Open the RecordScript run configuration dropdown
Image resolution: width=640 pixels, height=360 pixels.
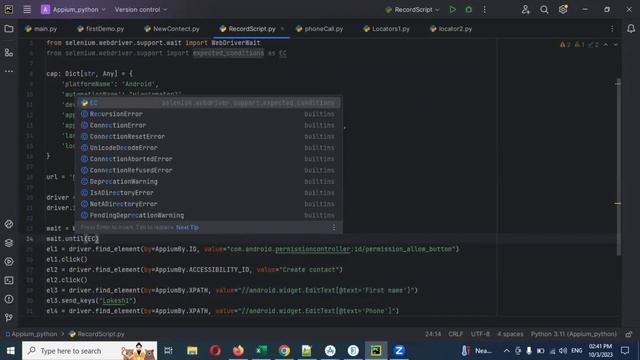[x=413, y=9]
